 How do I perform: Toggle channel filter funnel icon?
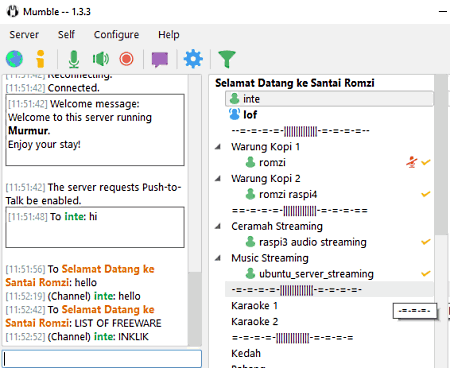point(227,59)
